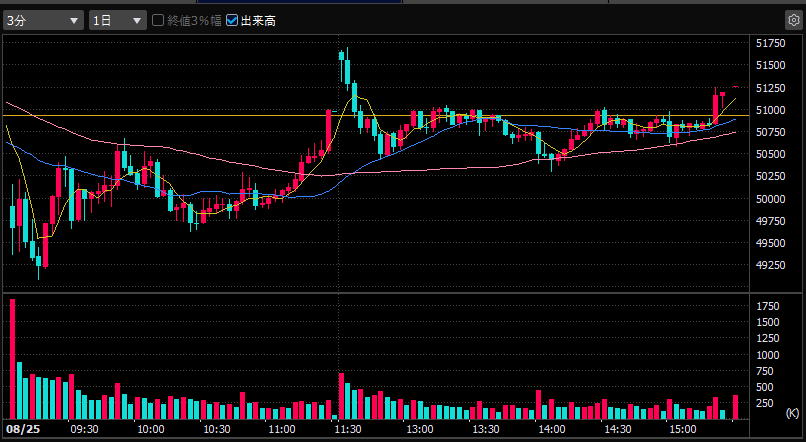The width and height of the screenshot is (806, 442).
Task: Click the 49750 price axis label
Action: (x=771, y=221)
